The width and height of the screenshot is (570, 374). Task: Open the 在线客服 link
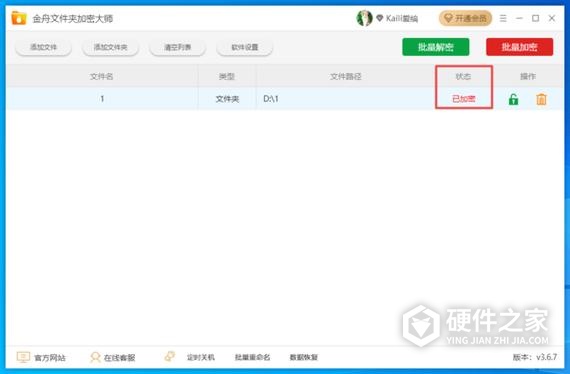coord(119,358)
